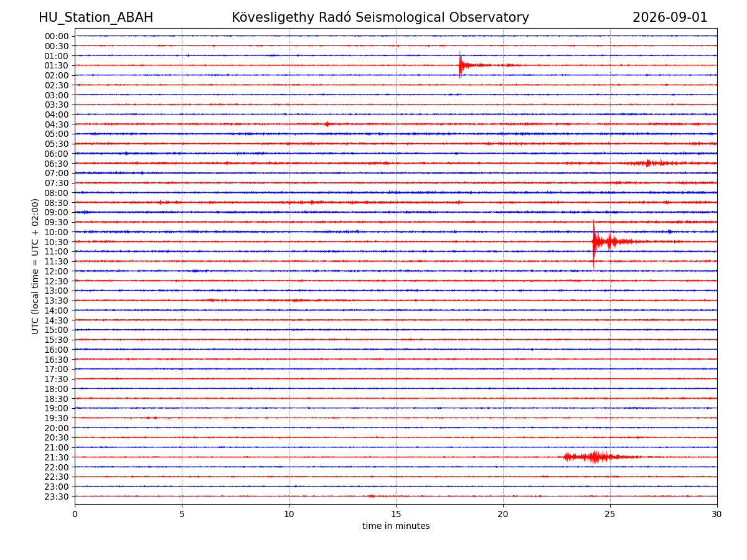Select the 12:00 row time label
The height and width of the screenshot is (560, 747).
coord(56,271)
